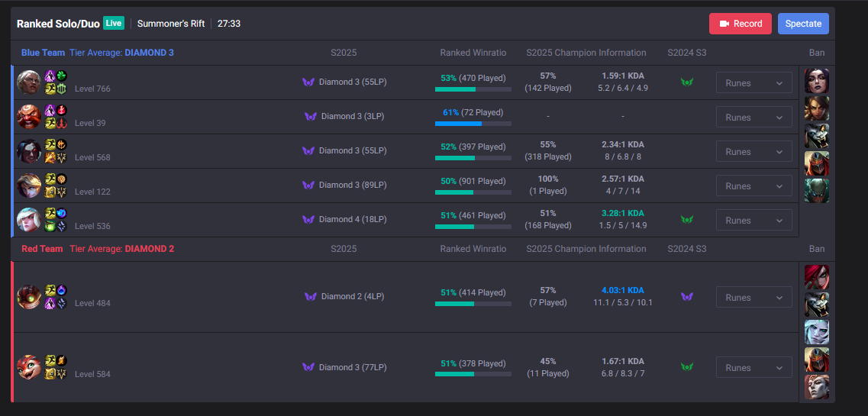Expand Runes dropdown on the Diamond 3 (3LP) row
This screenshot has height=416, width=868.
pos(754,118)
